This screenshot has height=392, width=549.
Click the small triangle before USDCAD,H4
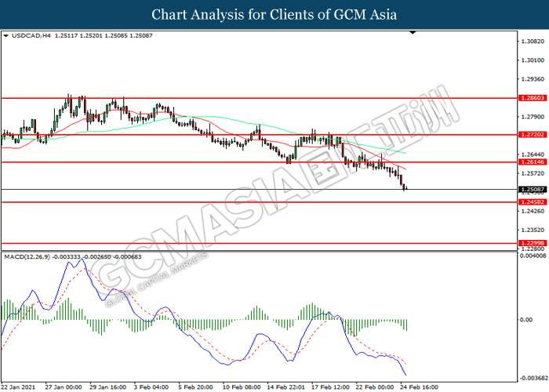pyautogui.click(x=6, y=36)
